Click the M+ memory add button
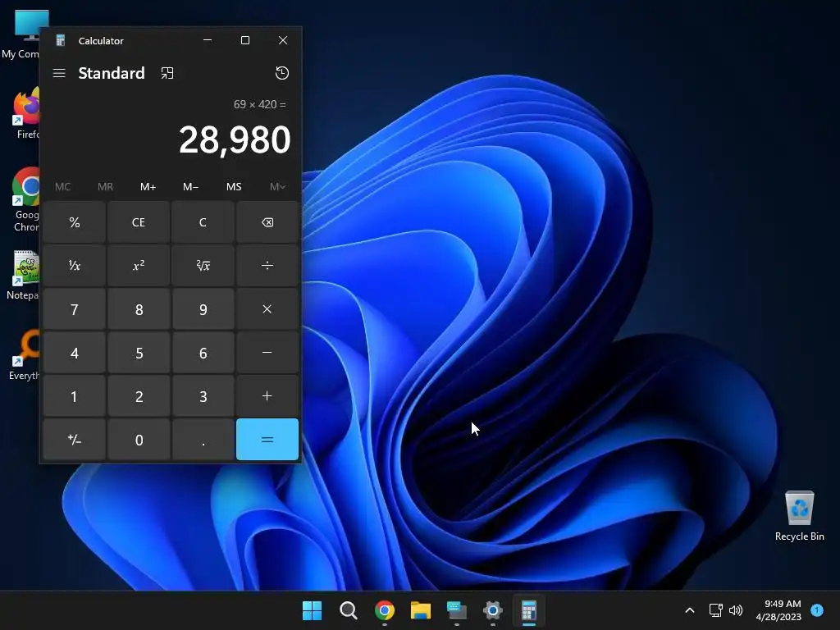The width and height of the screenshot is (840, 630). tap(148, 187)
